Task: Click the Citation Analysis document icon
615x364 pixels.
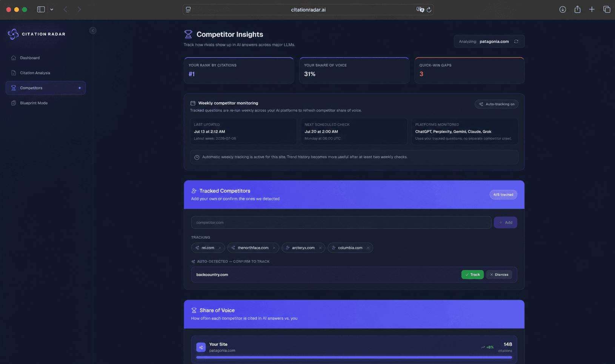Action: coord(14,73)
